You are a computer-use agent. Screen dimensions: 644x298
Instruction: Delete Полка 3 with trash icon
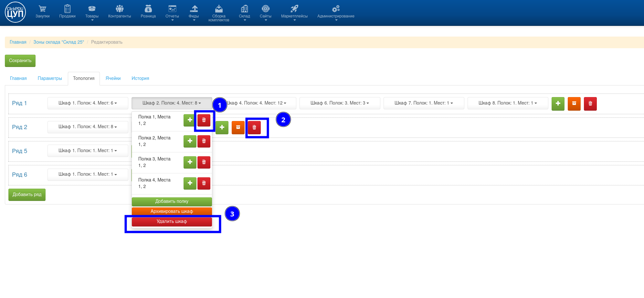tap(204, 162)
